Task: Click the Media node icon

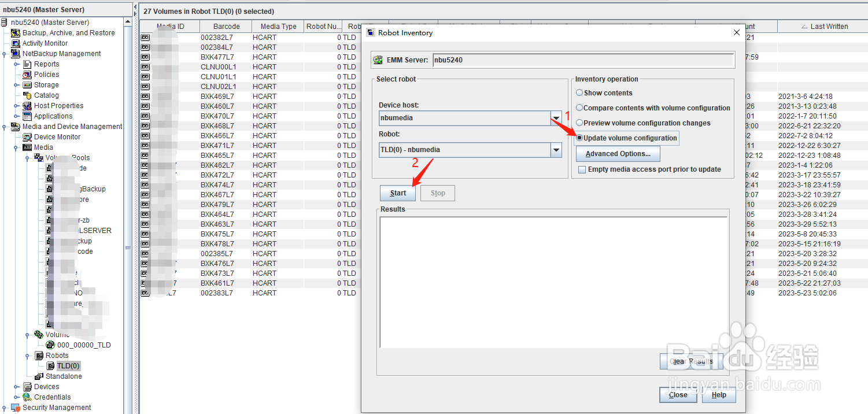Action: pos(27,147)
